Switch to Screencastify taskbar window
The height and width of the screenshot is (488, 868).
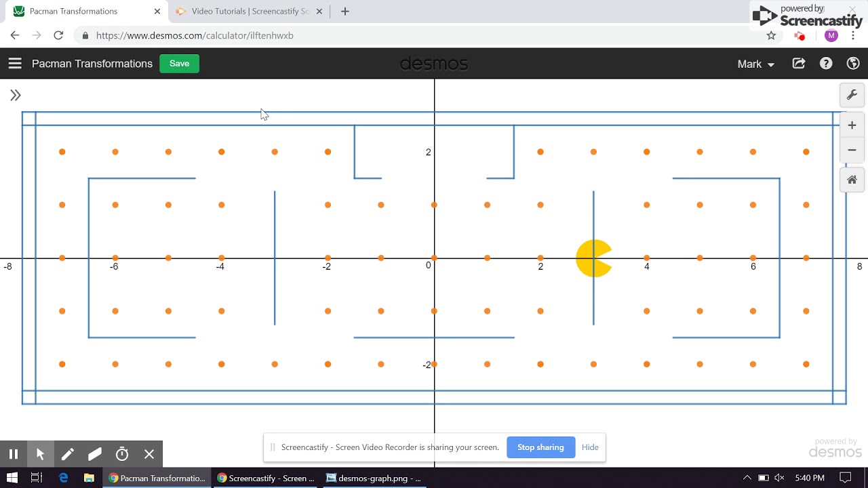pyautogui.click(x=266, y=478)
